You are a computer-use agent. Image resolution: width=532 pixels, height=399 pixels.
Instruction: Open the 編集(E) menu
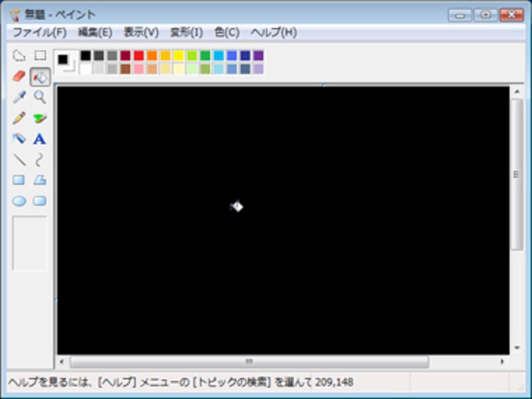tap(95, 33)
